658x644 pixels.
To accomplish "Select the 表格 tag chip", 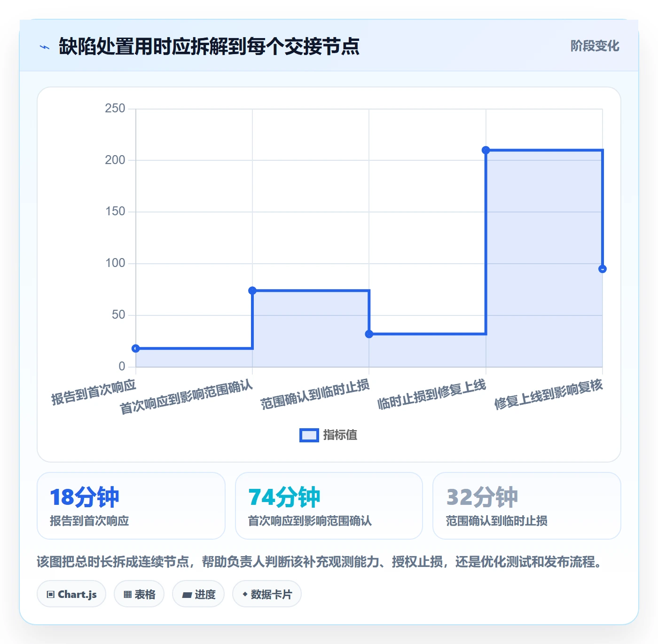I will pos(139,594).
